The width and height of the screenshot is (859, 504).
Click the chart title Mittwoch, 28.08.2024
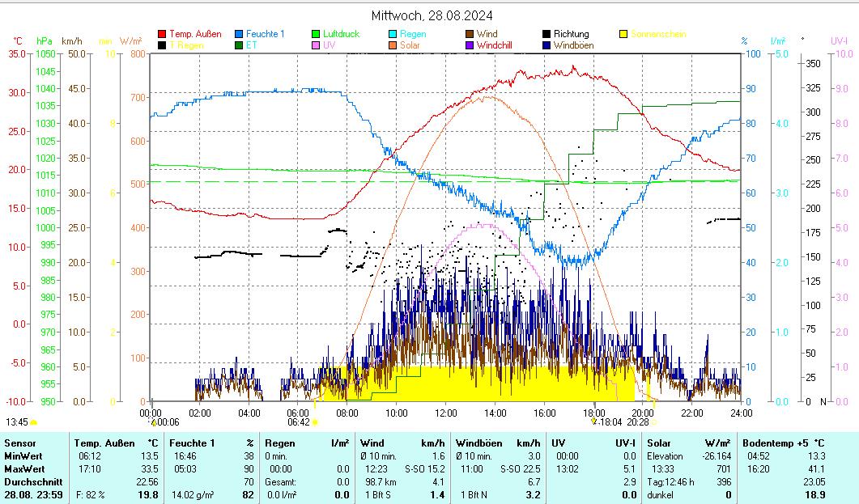(x=432, y=15)
